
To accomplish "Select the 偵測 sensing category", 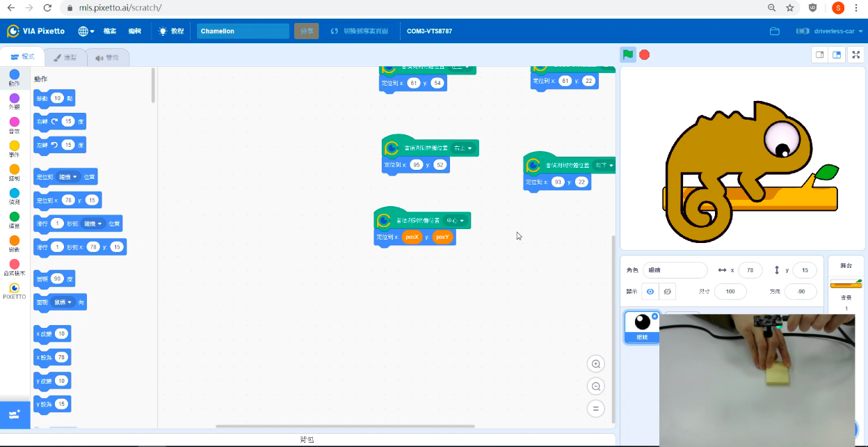I will click(14, 196).
